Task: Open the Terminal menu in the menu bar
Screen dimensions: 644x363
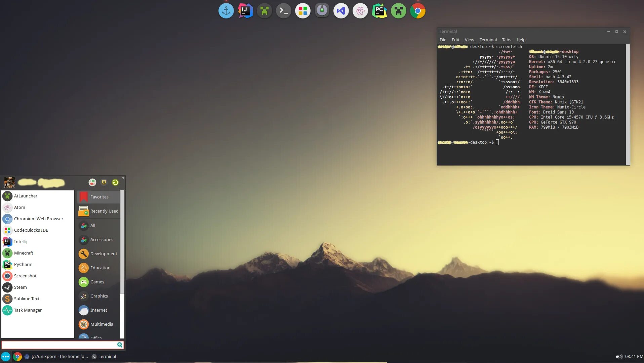Action: [x=488, y=40]
